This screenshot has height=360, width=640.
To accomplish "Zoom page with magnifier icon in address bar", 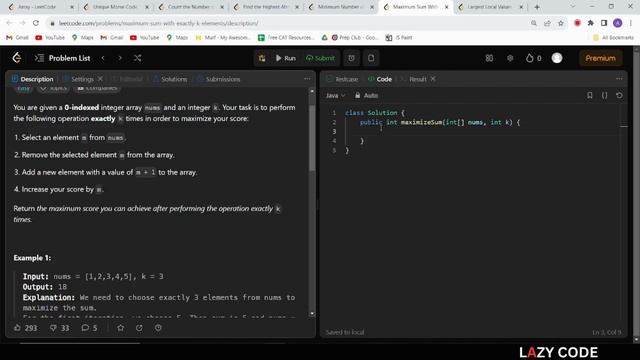I will coord(533,23).
